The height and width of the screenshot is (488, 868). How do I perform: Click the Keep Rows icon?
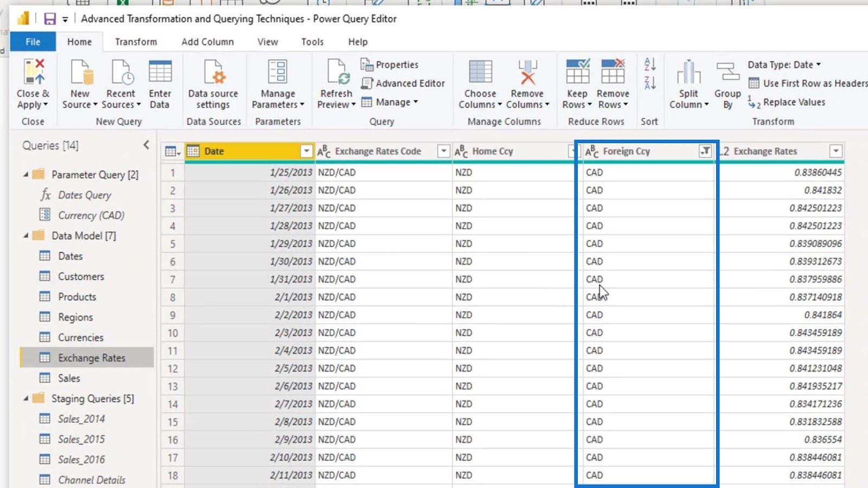tap(577, 72)
